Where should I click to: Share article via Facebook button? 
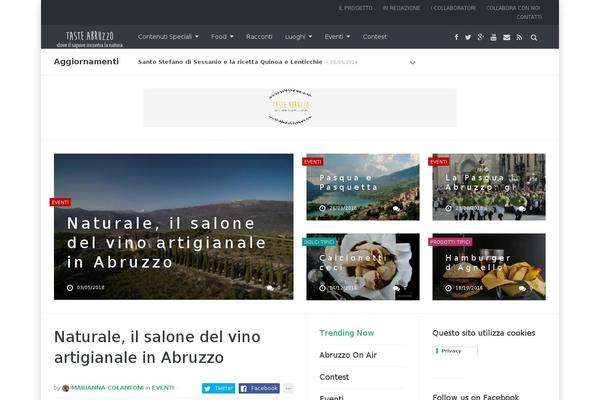[259, 389]
